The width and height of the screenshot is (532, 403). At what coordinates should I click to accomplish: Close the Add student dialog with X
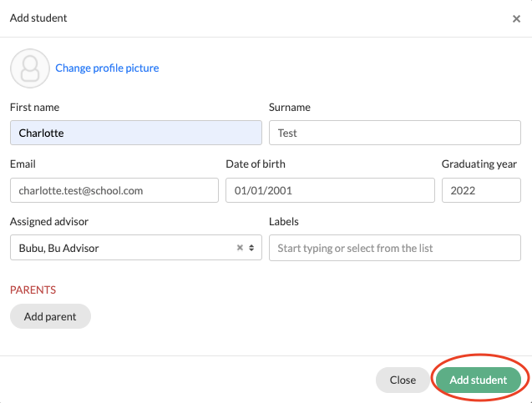tap(516, 18)
